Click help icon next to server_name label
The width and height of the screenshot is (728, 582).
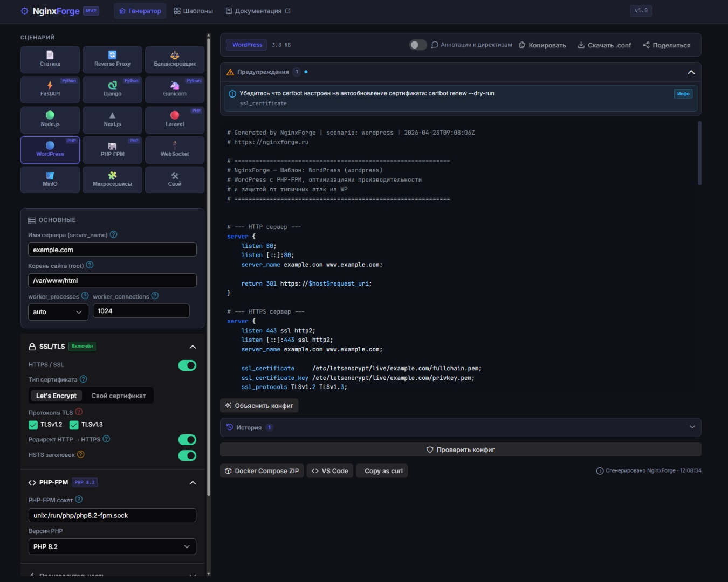(x=113, y=234)
